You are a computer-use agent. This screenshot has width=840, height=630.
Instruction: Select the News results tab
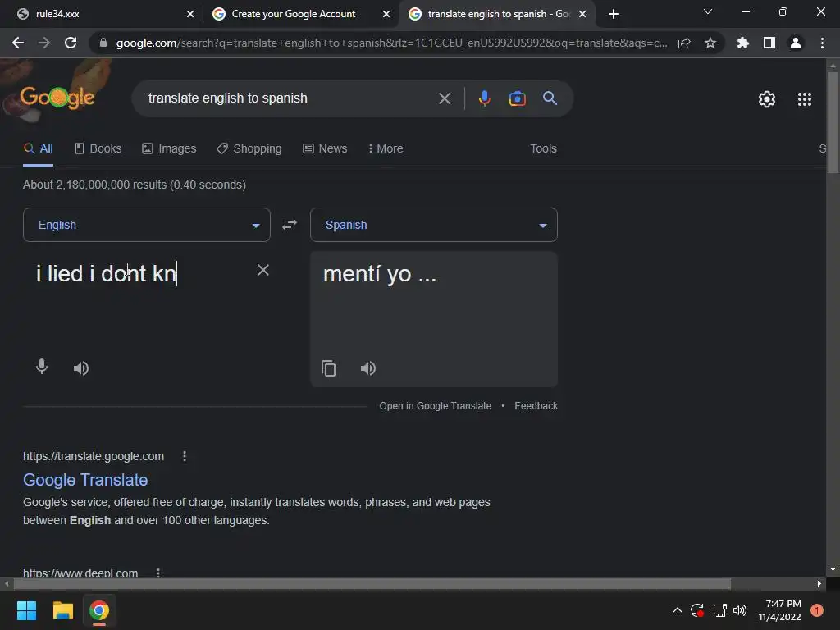tap(325, 148)
